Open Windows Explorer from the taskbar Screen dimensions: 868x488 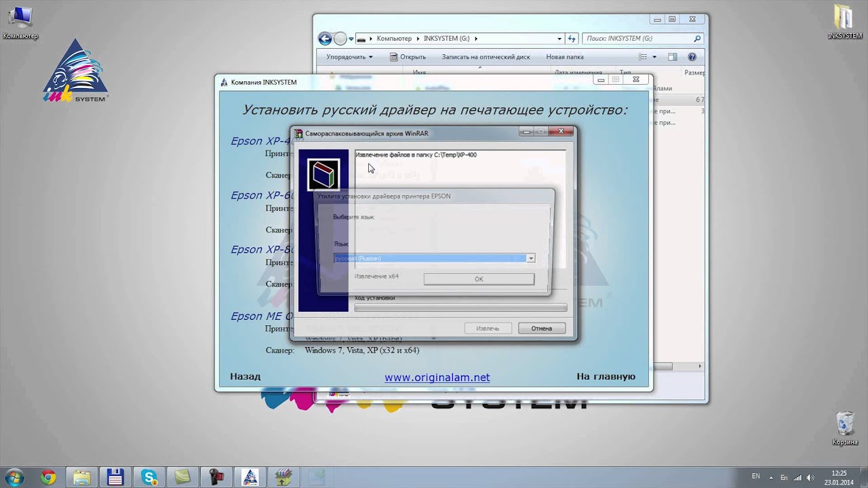pos(81,477)
